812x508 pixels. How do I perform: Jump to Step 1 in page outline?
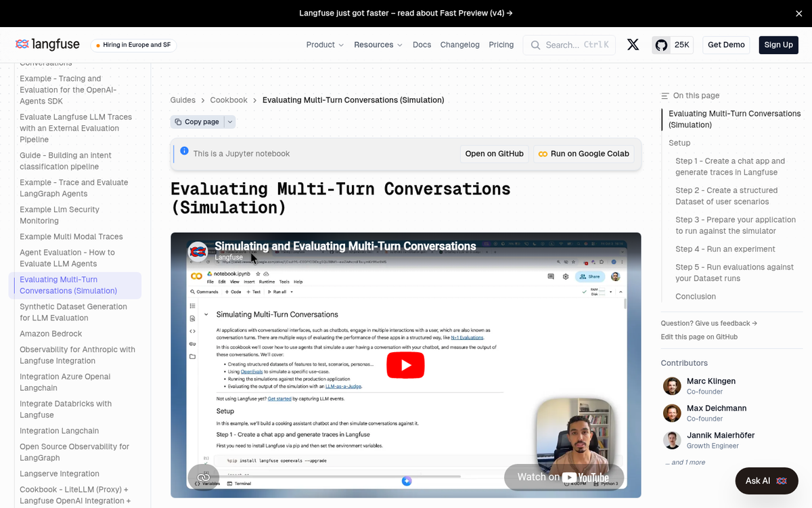click(x=730, y=167)
